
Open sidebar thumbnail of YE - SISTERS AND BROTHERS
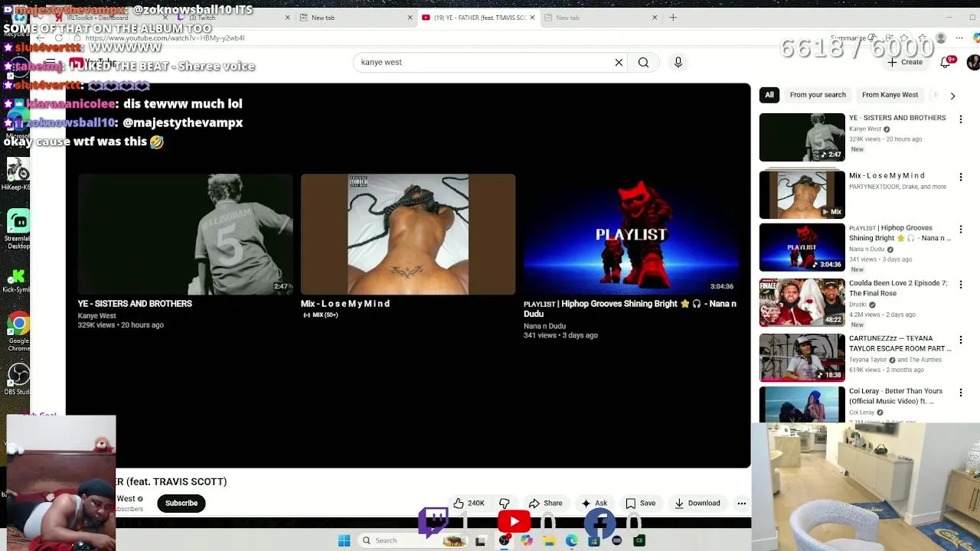pyautogui.click(x=802, y=138)
